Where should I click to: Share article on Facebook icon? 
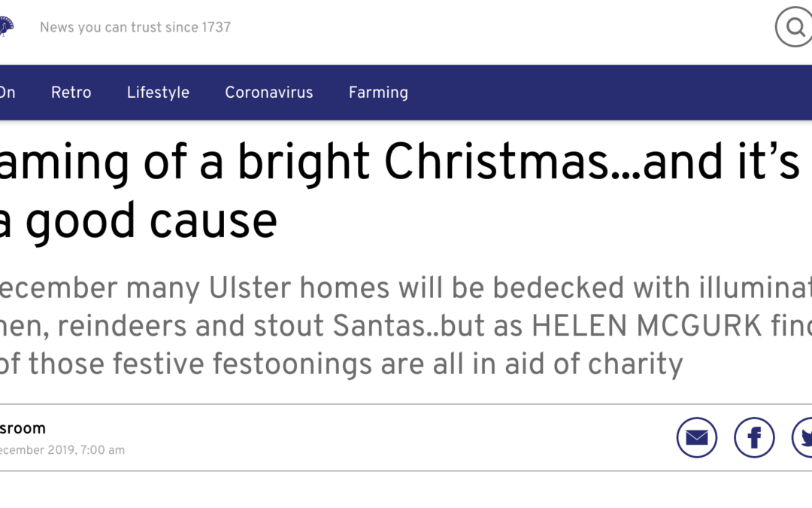click(754, 437)
